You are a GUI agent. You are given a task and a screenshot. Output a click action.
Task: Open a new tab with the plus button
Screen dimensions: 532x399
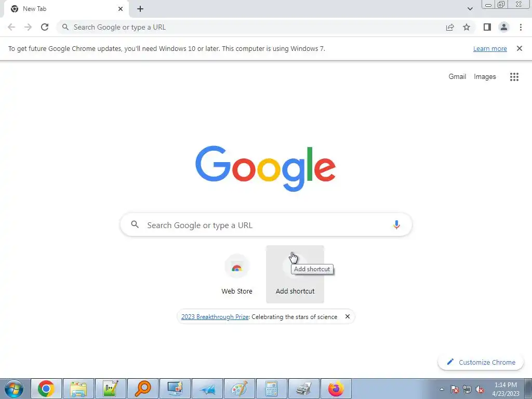click(x=140, y=9)
